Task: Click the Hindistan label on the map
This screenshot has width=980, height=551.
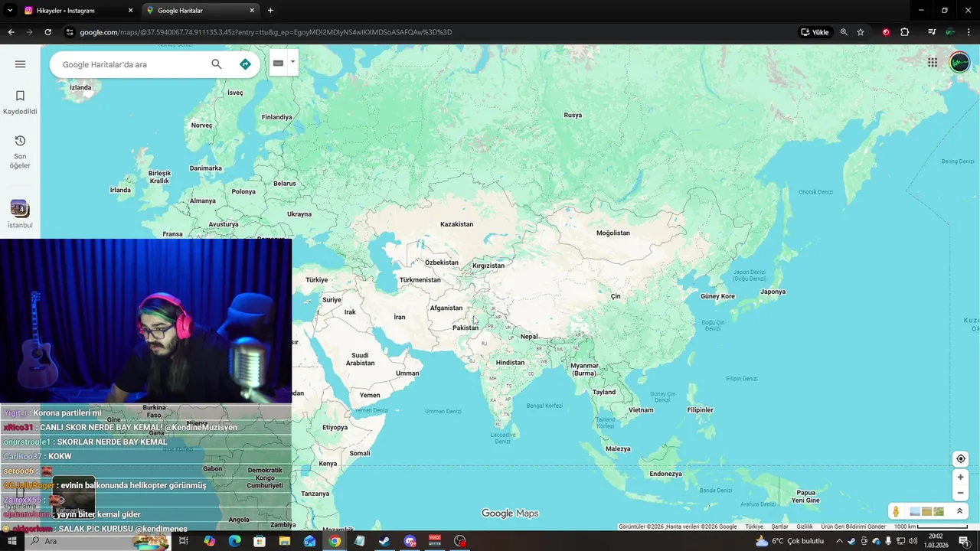Action: coord(510,363)
